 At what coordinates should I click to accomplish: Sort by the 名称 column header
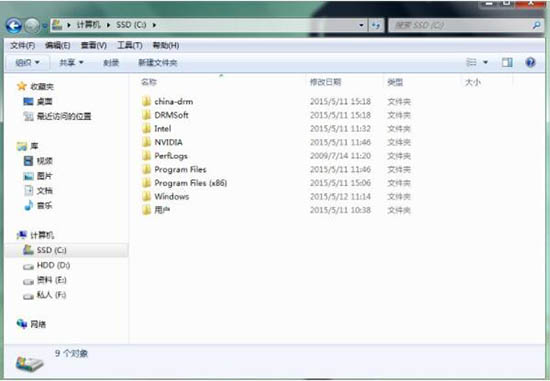coord(149,82)
